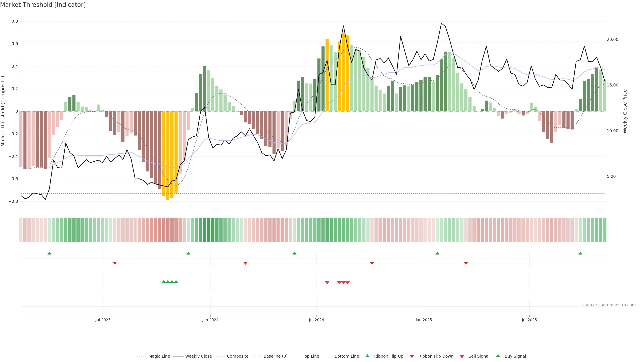The height and width of the screenshot is (362, 644).
Task: Click the Jul 2025 x-axis label
Action: click(529, 320)
